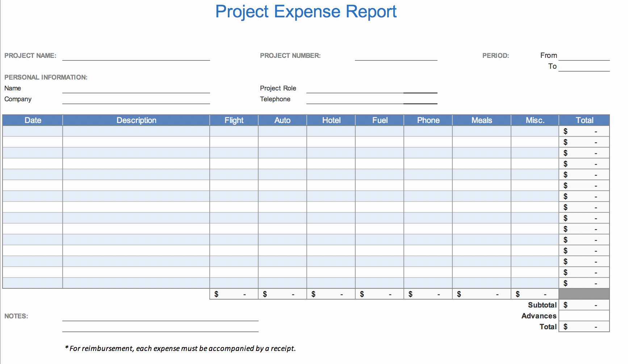Click the PERIOD label

point(495,56)
